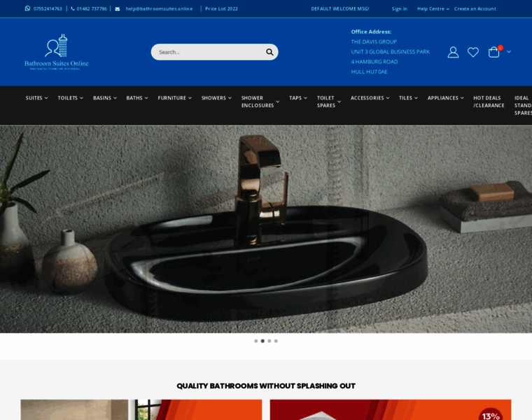Select the second carousel slide dot

pyautogui.click(x=262, y=341)
